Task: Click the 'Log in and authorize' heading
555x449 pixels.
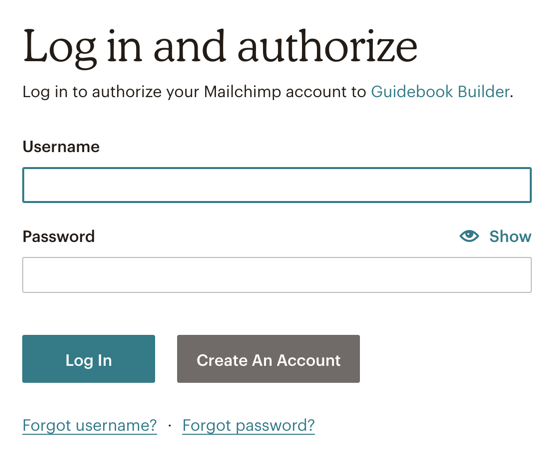Action: click(220, 48)
